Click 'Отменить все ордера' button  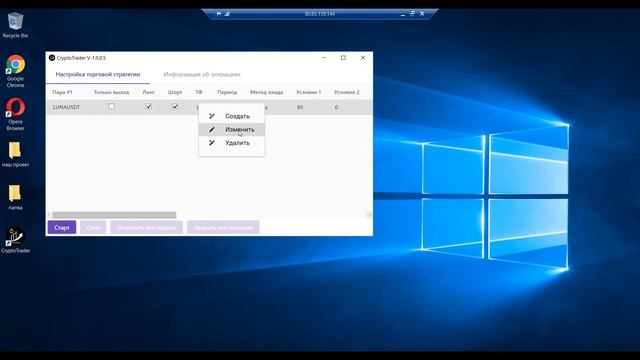[x=147, y=227]
